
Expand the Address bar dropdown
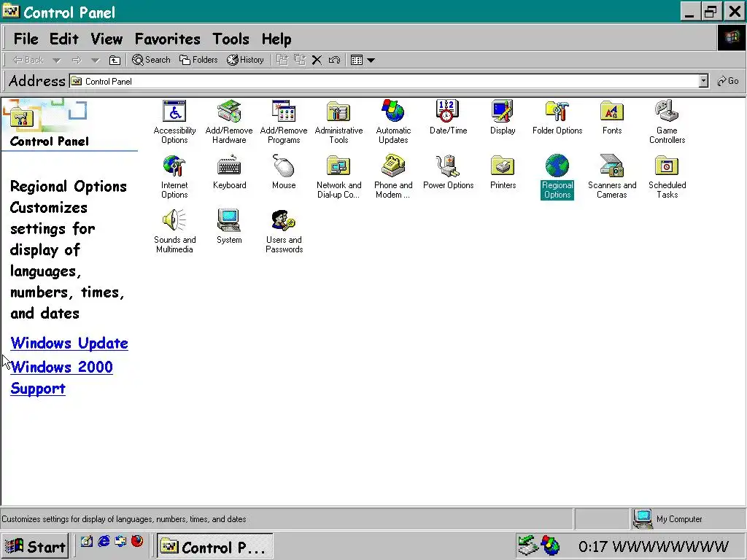[704, 82]
